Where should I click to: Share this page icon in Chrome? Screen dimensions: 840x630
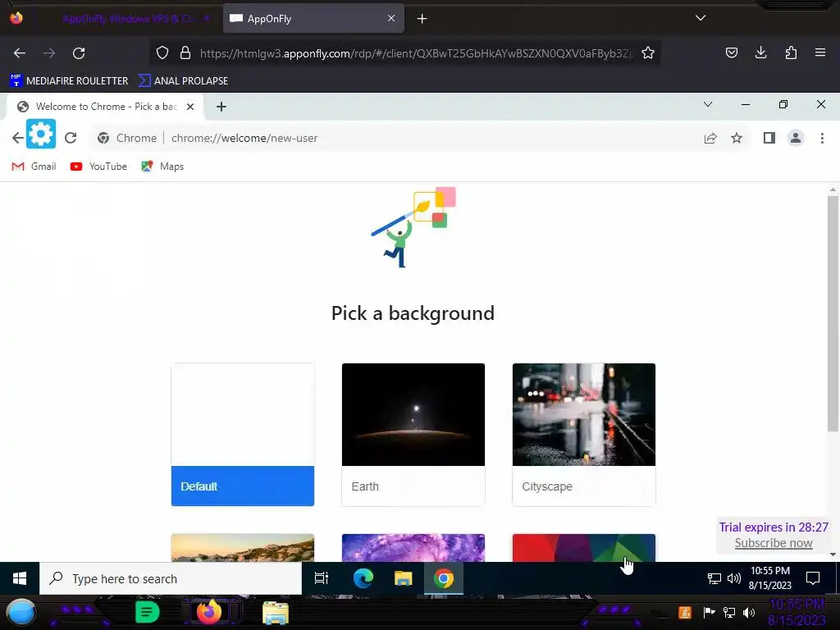click(x=710, y=138)
